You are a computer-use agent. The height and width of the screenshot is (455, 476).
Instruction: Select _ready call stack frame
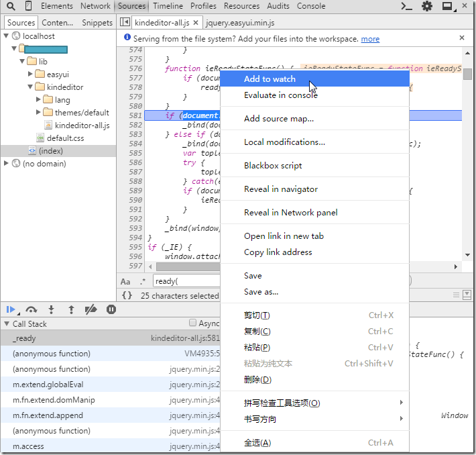coord(111,338)
